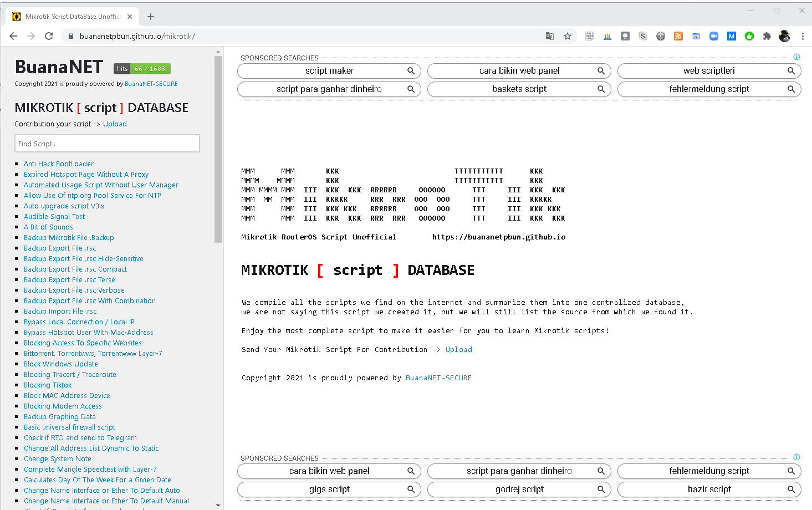Viewport: 812px width, 510px height.
Task: Open the Anti Hack BootLoader script
Action: point(58,164)
